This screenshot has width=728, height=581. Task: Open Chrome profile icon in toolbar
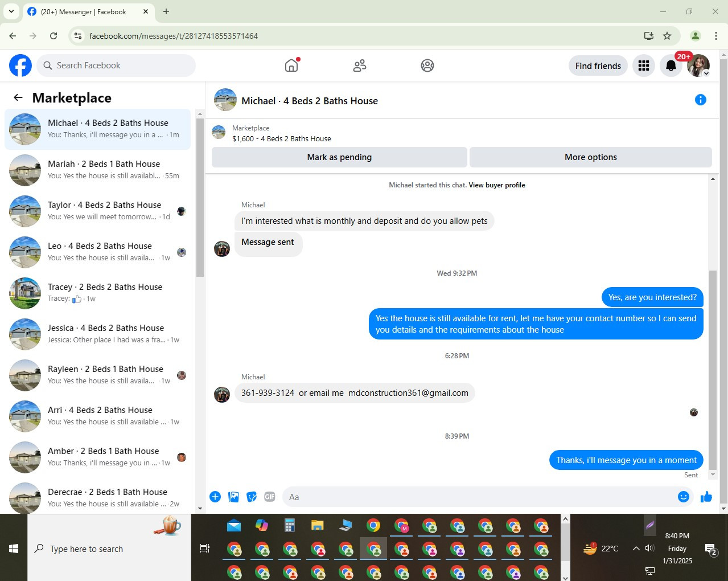696,36
